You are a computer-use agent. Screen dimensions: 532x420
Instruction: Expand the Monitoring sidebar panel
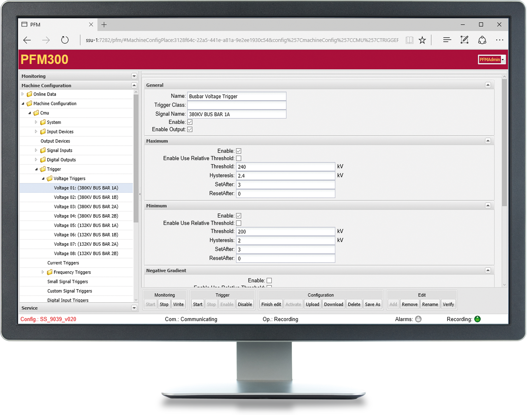[134, 76]
